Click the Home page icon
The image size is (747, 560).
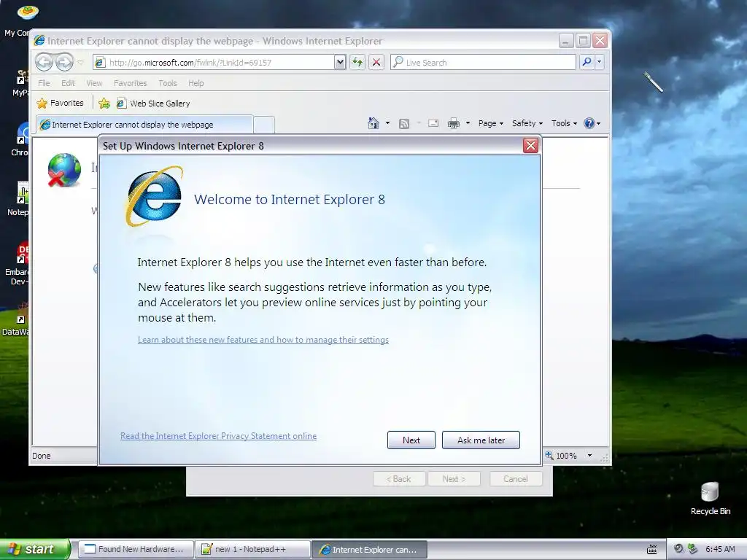tap(373, 123)
